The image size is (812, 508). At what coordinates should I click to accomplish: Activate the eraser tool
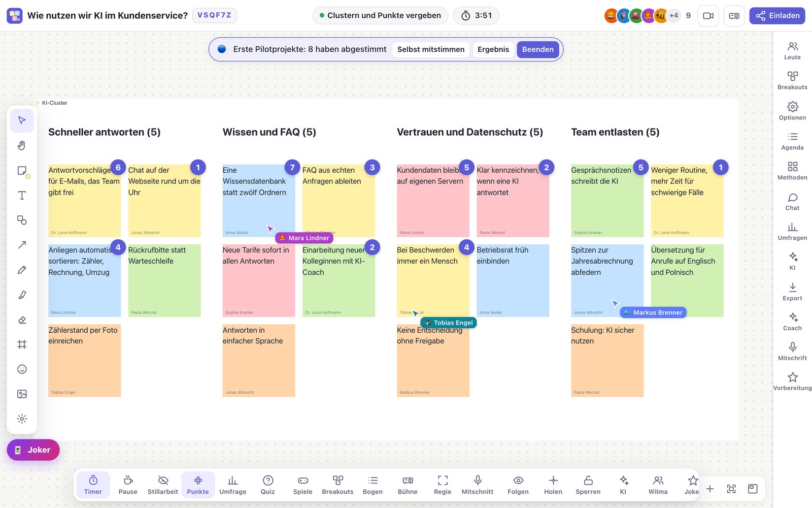pyautogui.click(x=22, y=320)
